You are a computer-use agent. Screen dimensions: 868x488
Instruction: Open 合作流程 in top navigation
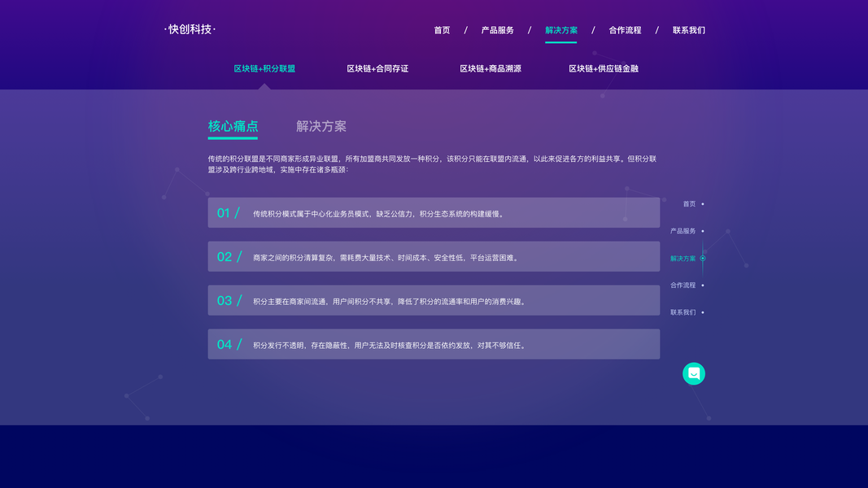pos(625,30)
